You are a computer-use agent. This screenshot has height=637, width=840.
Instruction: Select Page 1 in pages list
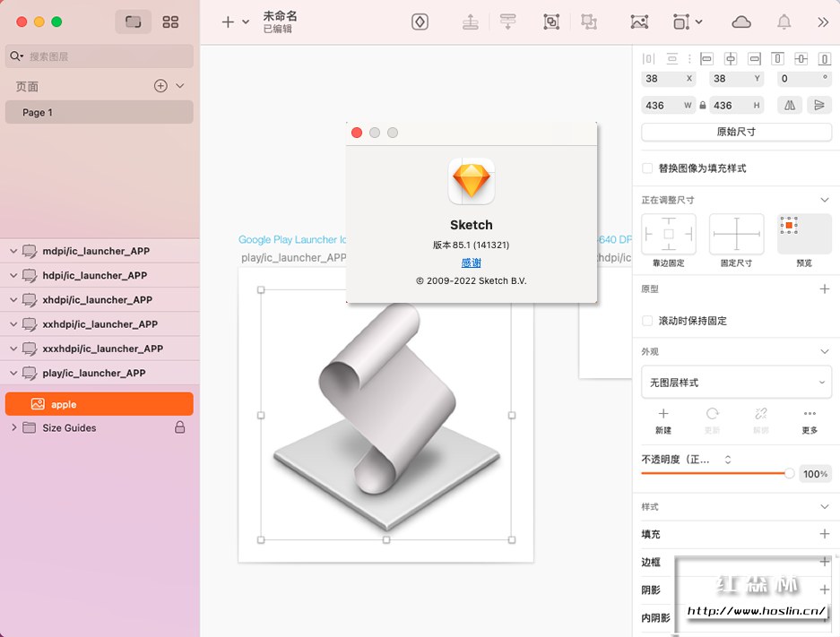pyautogui.click(x=100, y=112)
